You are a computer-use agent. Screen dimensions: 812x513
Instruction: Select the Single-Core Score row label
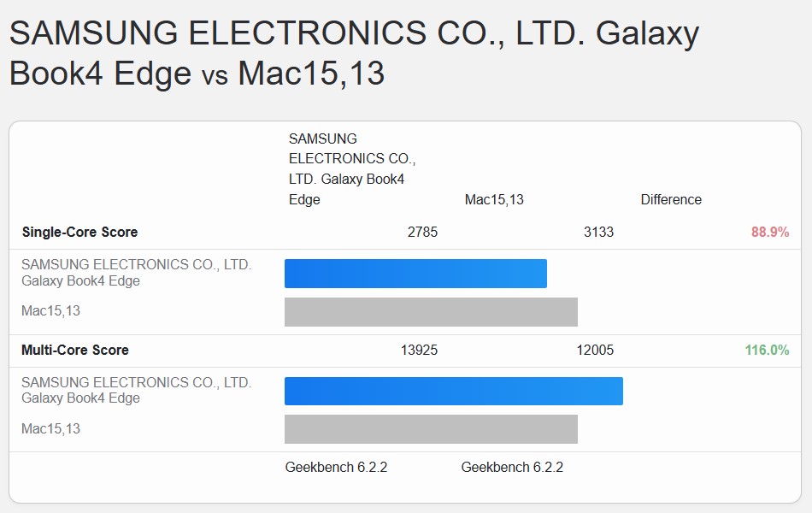click(x=79, y=232)
